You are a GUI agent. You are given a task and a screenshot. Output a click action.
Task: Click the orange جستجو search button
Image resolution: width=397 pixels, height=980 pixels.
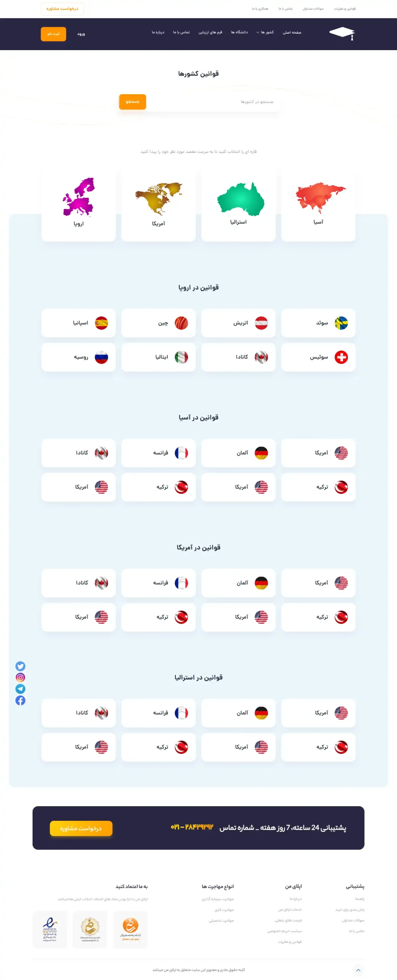[133, 102]
